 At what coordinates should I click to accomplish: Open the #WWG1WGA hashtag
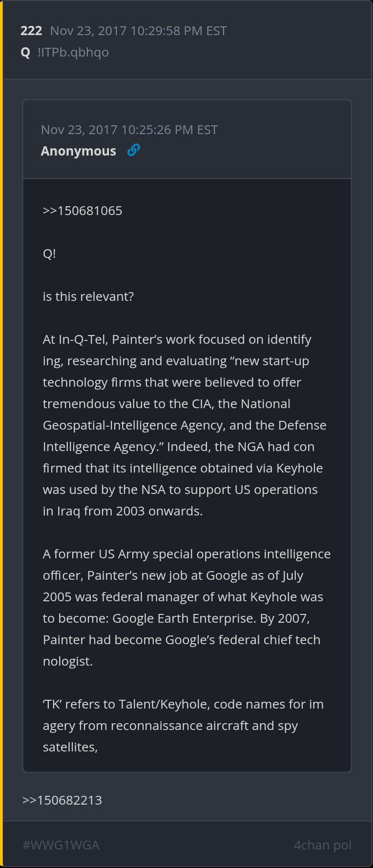(x=61, y=845)
